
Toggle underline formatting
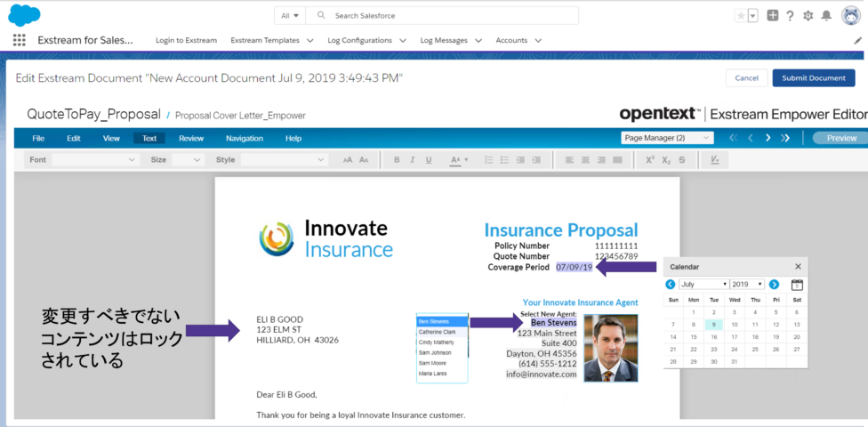click(428, 160)
